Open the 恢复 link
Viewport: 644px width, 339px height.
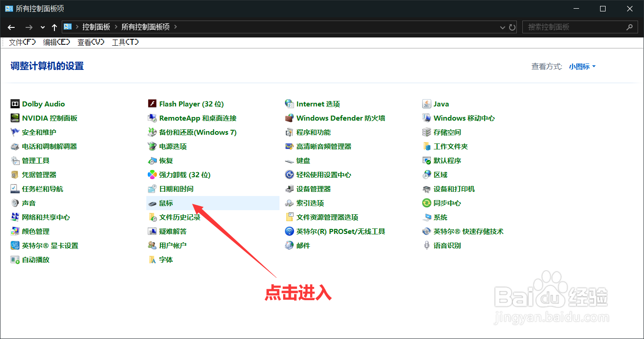(x=166, y=160)
